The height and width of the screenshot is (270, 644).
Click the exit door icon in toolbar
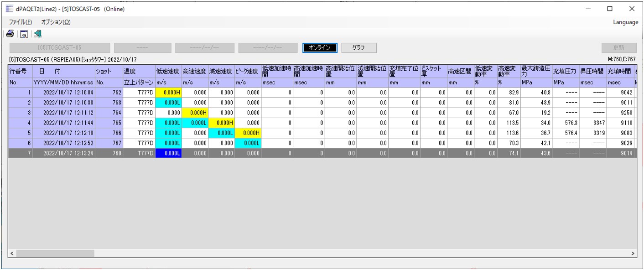coord(37,34)
